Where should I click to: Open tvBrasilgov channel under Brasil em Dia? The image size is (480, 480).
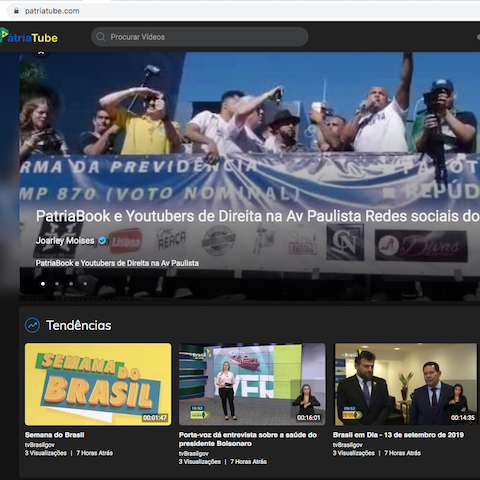click(x=348, y=445)
